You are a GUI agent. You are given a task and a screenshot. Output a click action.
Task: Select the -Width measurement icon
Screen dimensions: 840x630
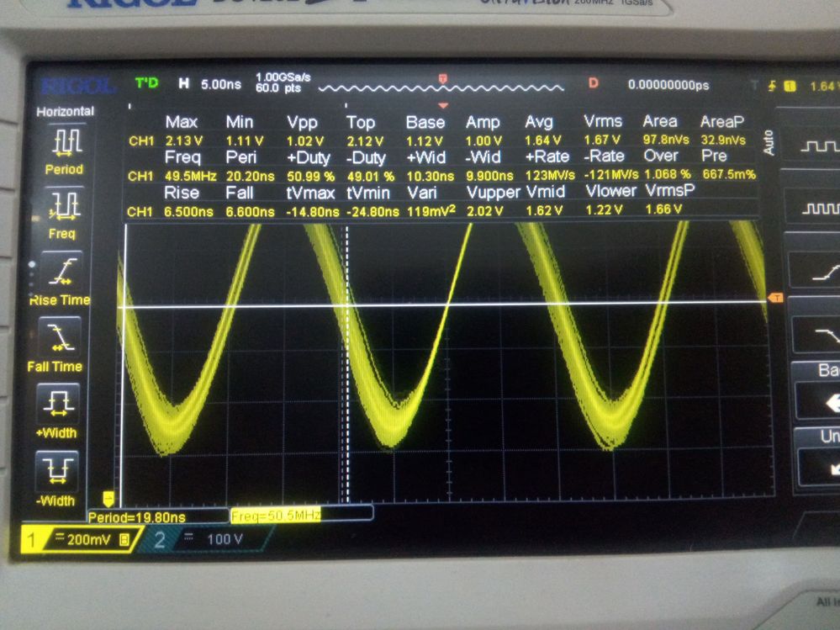[x=56, y=471]
